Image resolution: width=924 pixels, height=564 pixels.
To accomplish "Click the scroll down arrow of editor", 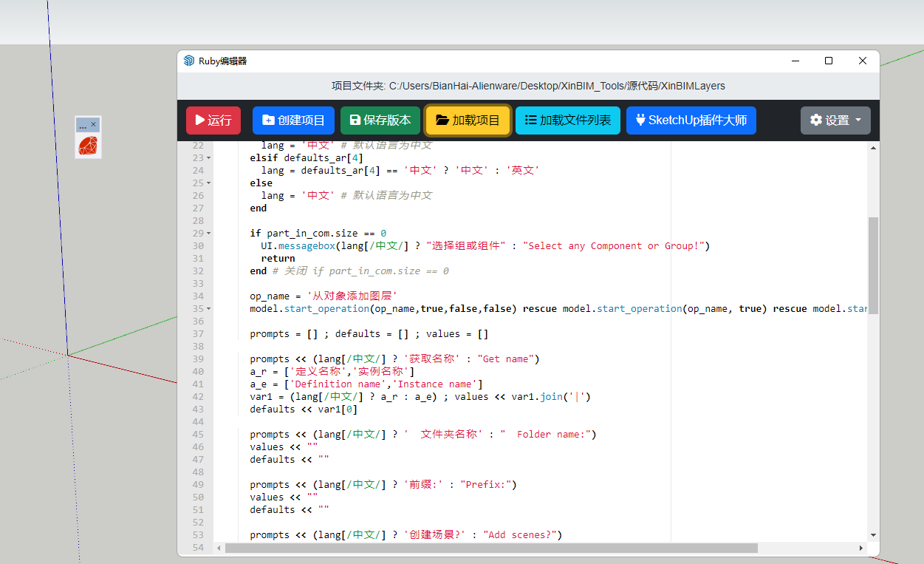I will click(873, 534).
